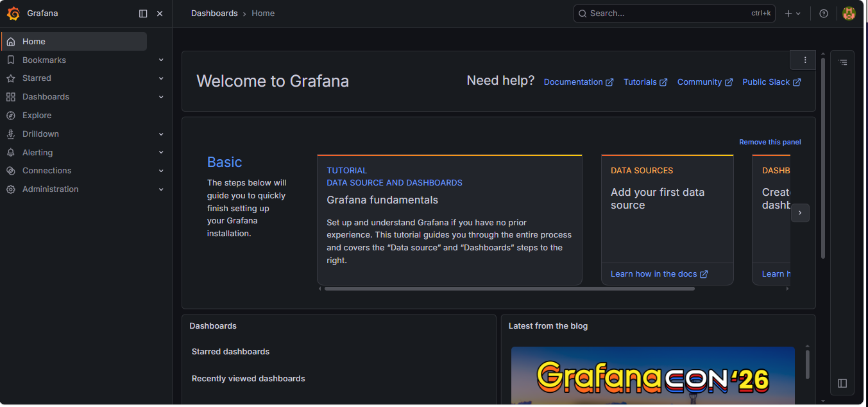Open the help question mark icon
This screenshot has width=868, height=407.
824,13
